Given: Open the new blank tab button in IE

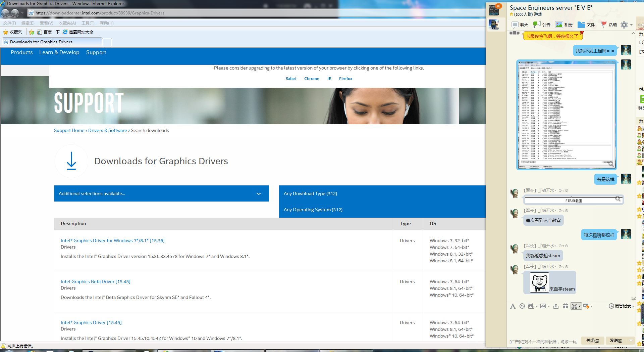Looking at the screenshot, I should tap(107, 42).
